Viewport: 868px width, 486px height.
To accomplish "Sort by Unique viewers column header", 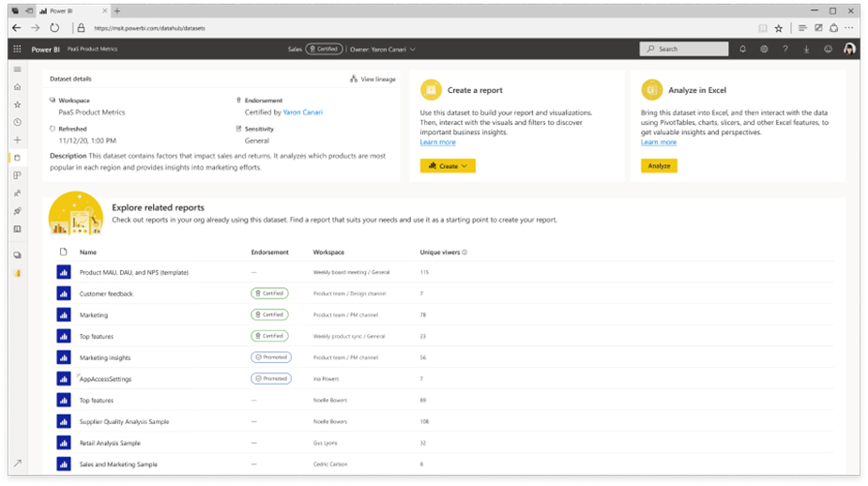I will [439, 251].
